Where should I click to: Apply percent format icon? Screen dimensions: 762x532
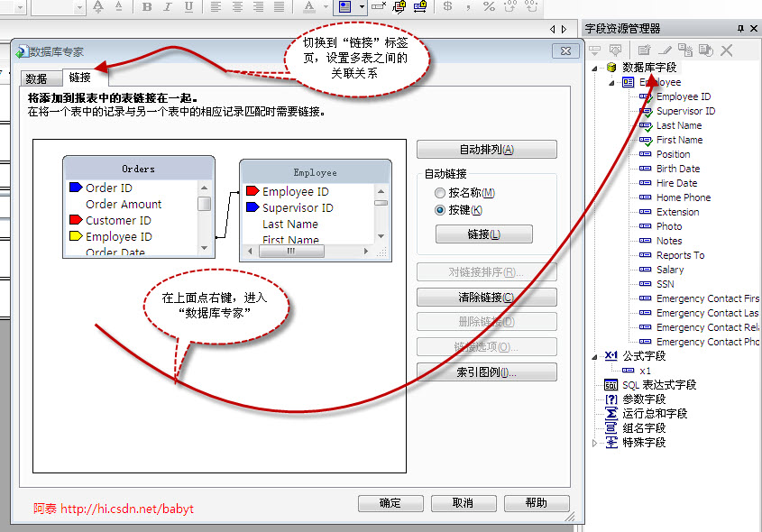tap(490, 6)
